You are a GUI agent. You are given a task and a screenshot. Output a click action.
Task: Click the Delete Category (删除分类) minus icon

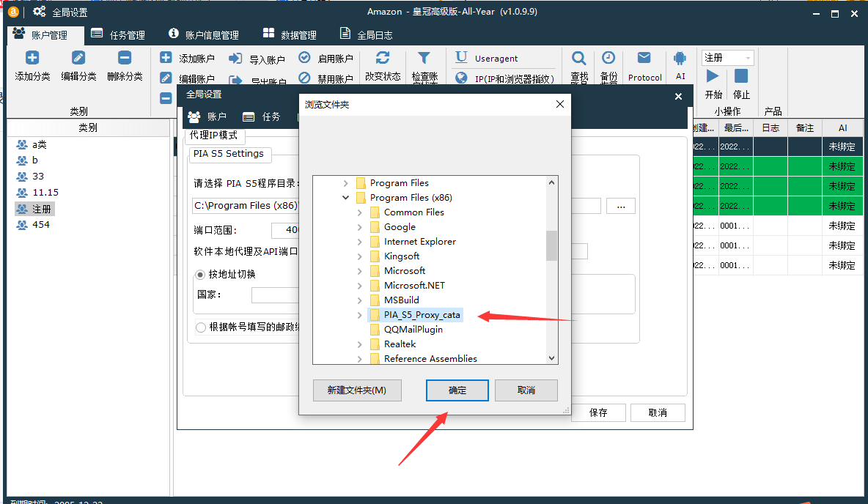click(125, 58)
